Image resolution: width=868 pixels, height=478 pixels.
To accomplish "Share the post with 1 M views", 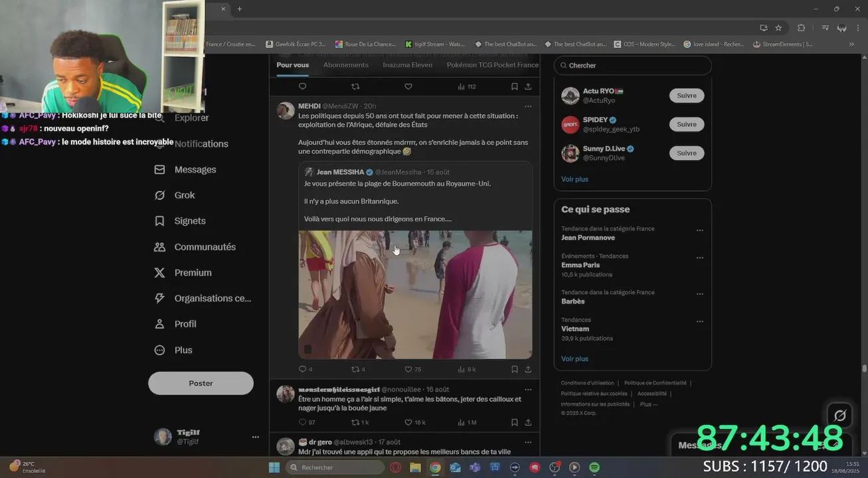I will 528,422.
